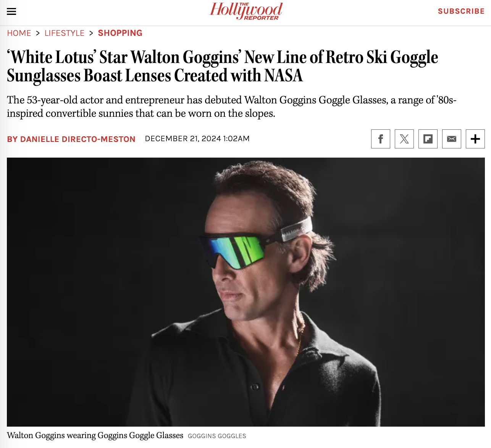Click the Goggins Goggles photo credit
The height and width of the screenshot is (448, 491).
tap(217, 436)
